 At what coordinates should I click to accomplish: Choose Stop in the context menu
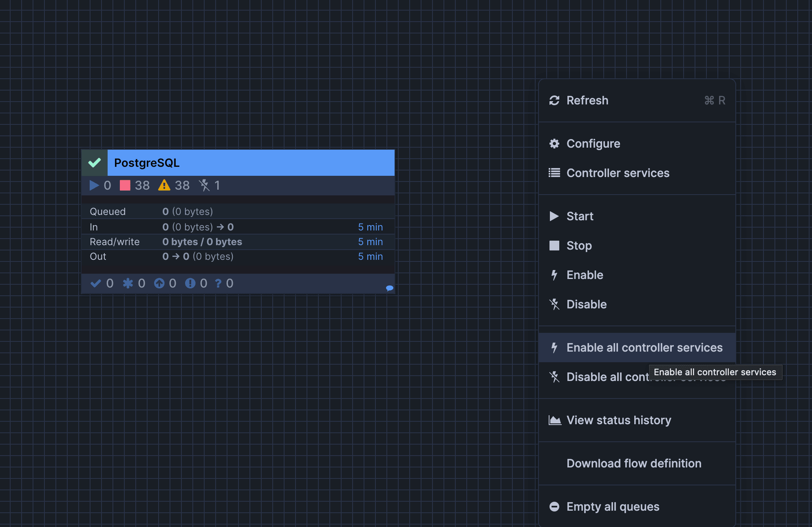tap(637, 246)
